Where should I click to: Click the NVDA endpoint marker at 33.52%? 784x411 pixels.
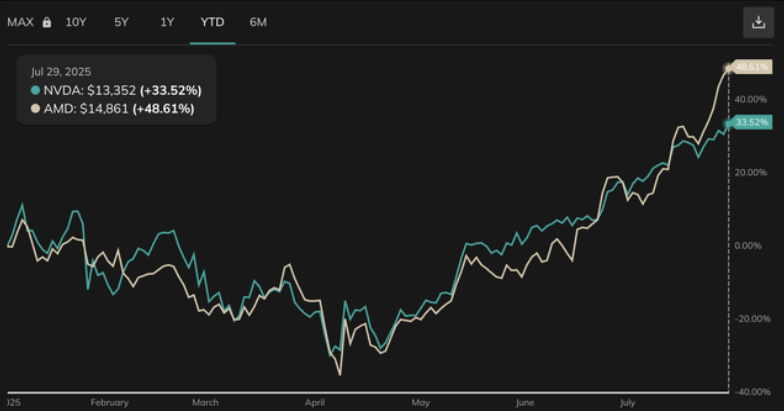pos(727,123)
